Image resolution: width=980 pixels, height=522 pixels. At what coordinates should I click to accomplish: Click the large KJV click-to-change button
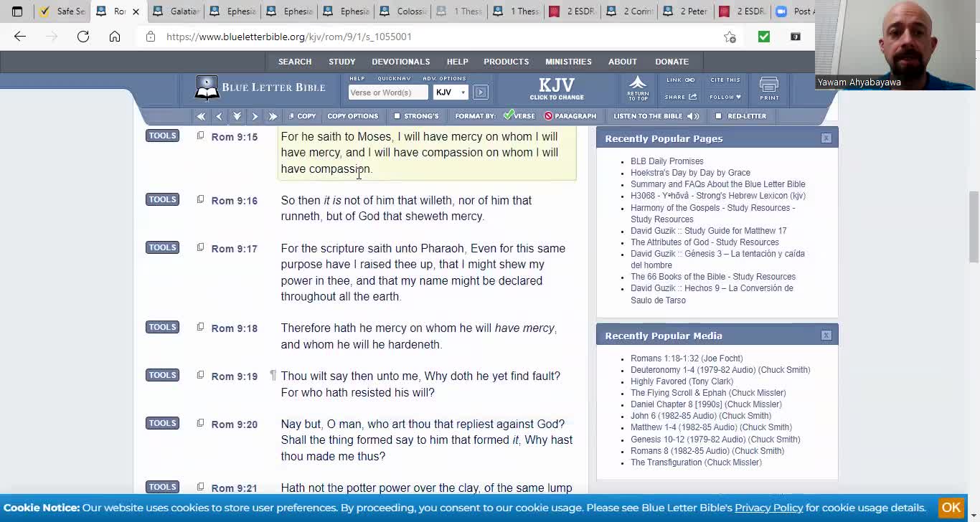click(557, 88)
